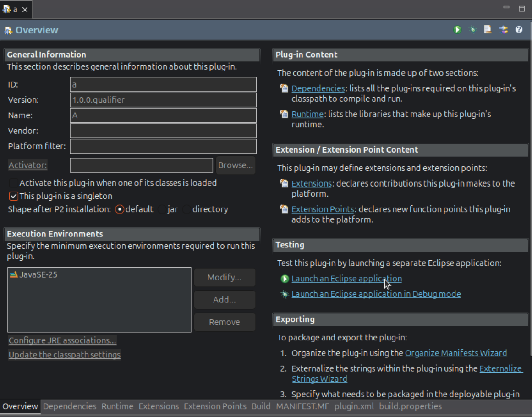532x417 pixels.
Task: Launch Eclipse application via green run toolbar icon
Action: click(x=457, y=30)
